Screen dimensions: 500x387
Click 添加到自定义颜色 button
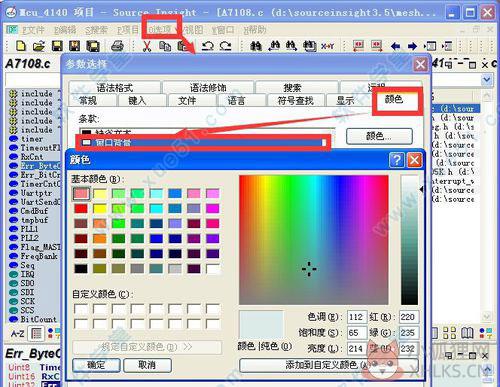pos(328,365)
